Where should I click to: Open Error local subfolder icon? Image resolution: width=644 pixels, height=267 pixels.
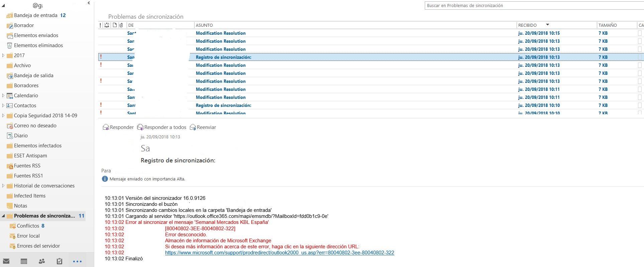13,236
